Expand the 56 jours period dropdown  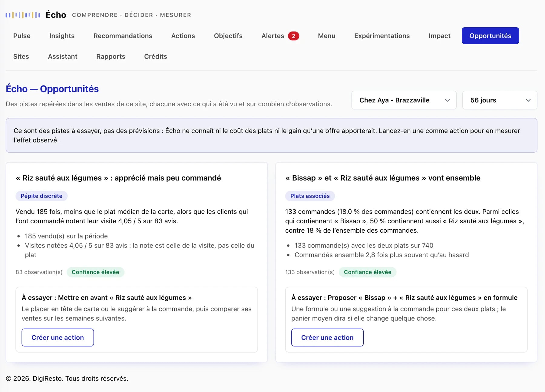(x=500, y=100)
